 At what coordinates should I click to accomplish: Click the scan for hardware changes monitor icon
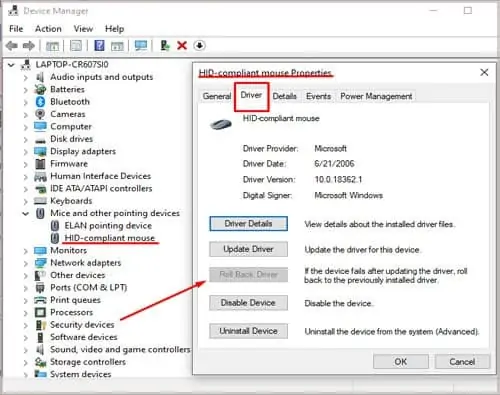141,45
